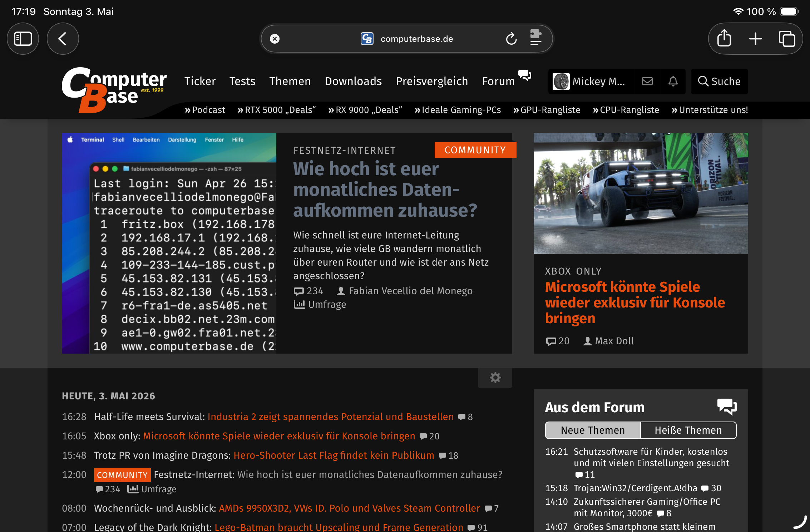This screenshot has height=532, width=810.
Task: Open the Mickey M... user profile
Action: [589, 82]
